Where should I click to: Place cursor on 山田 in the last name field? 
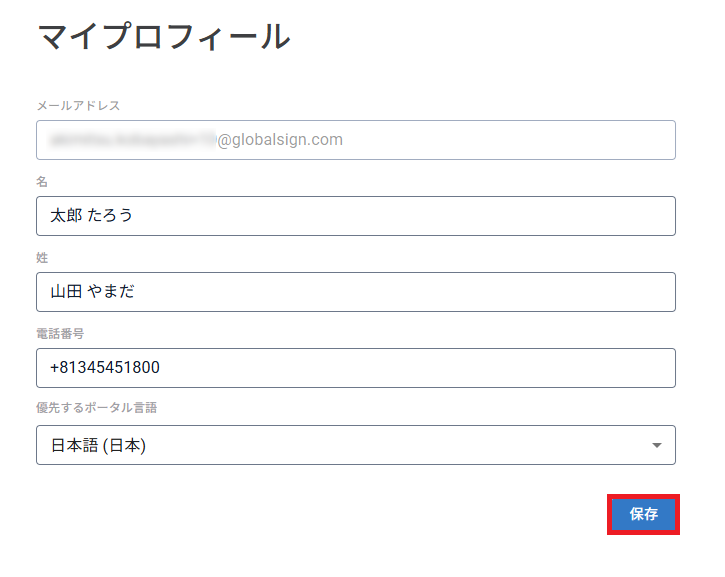(x=67, y=292)
